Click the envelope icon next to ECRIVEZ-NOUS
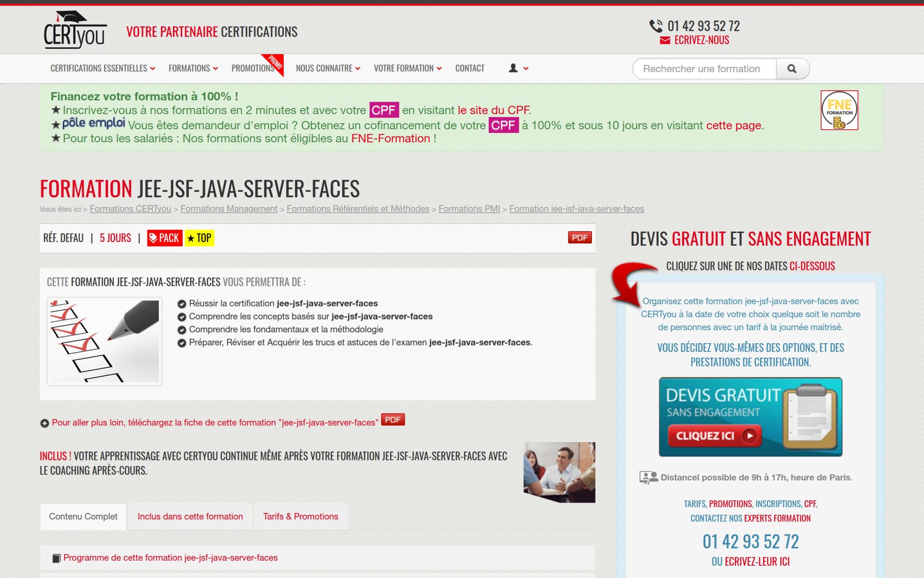Image resolution: width=924 pixels, height=578 pixels. point(665,41)
